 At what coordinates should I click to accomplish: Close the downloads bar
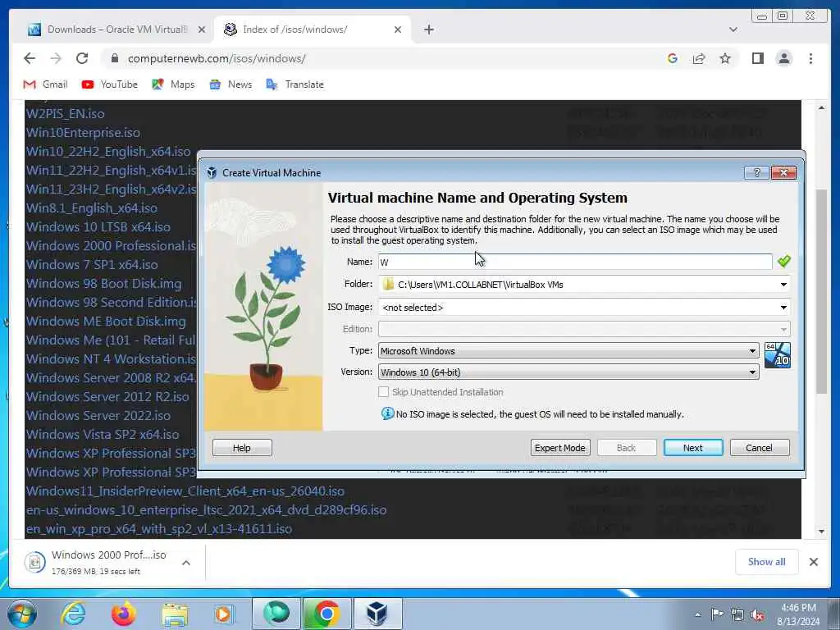[813, 562]
